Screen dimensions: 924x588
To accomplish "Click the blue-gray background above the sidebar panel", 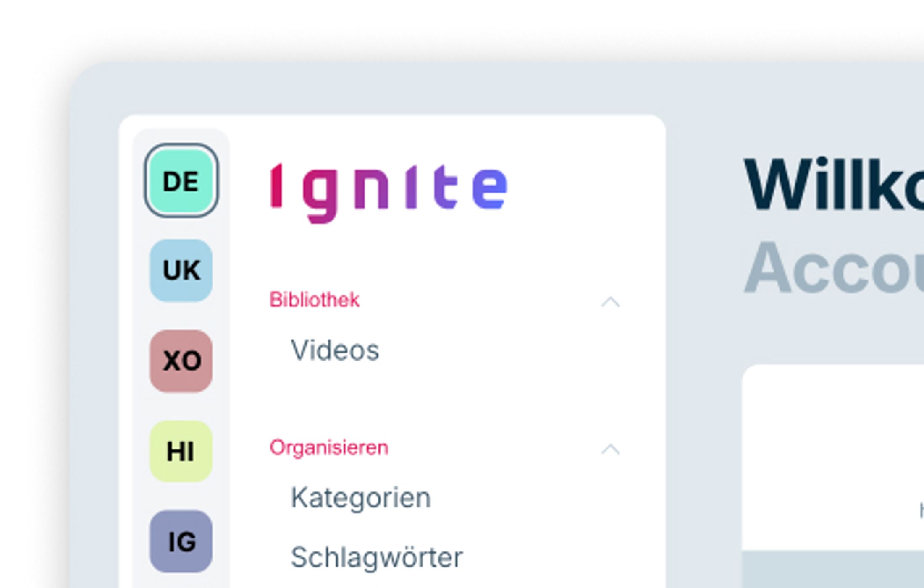I will [x=378, y=88].
